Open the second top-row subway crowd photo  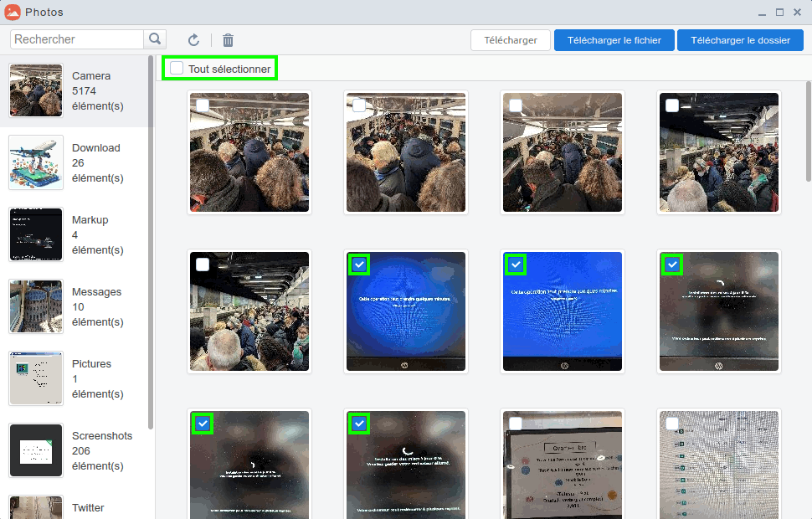coord(406,152)
